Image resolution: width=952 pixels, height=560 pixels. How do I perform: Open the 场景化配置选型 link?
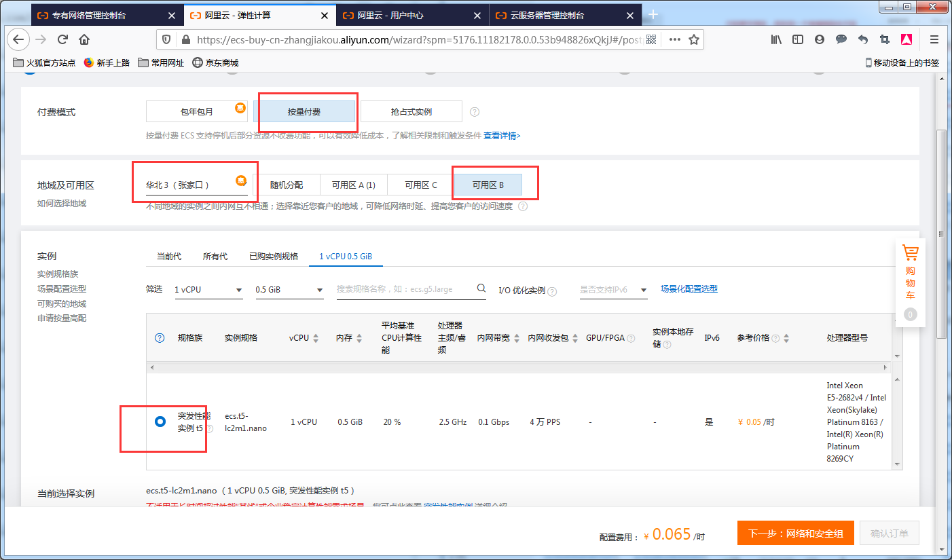pyautogui.click(x=689, y=289)
